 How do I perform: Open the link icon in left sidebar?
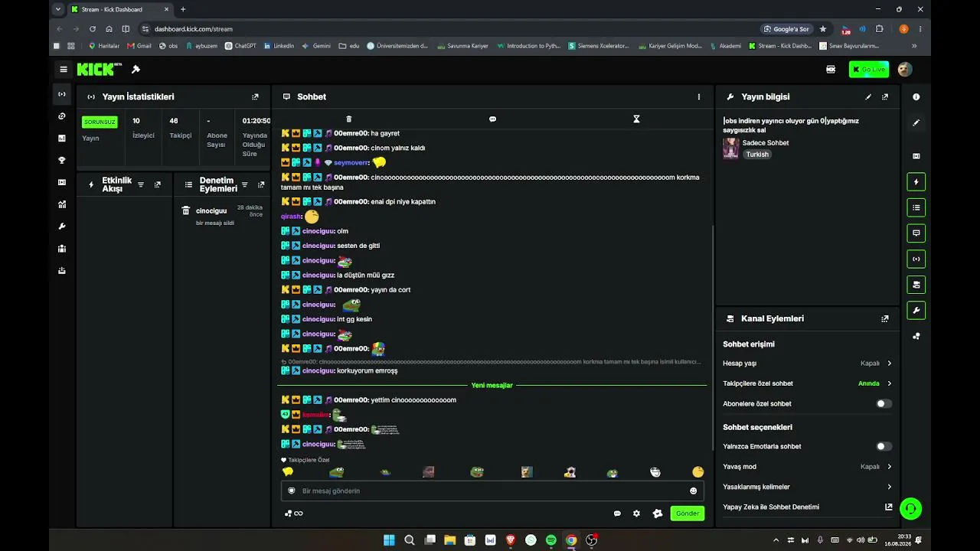pyautogui.click(x=62, y=116)
